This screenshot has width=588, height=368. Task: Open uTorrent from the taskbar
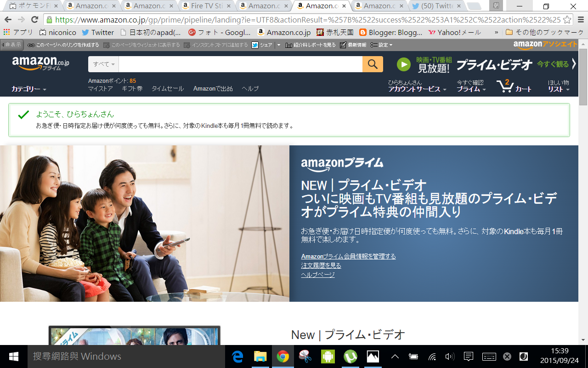pyautogui.click(x=351, y=356)
